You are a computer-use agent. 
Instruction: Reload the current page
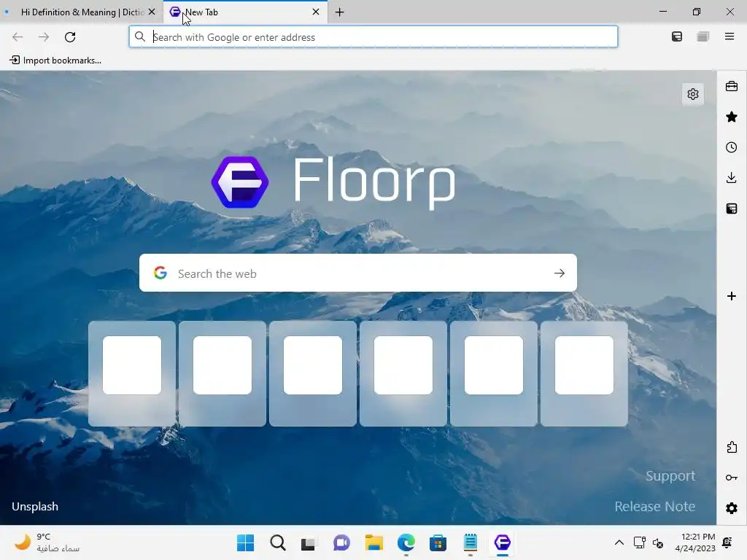[x=70, y=37]
